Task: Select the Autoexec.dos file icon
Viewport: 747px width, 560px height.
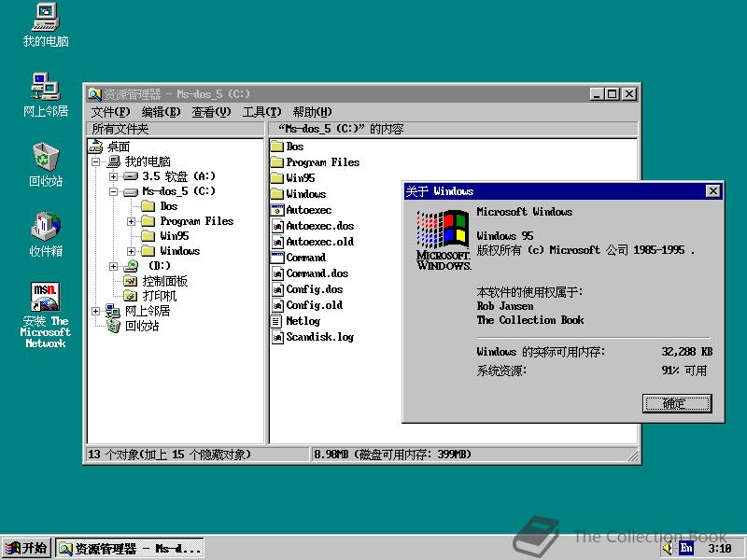Action: point(277,226)
